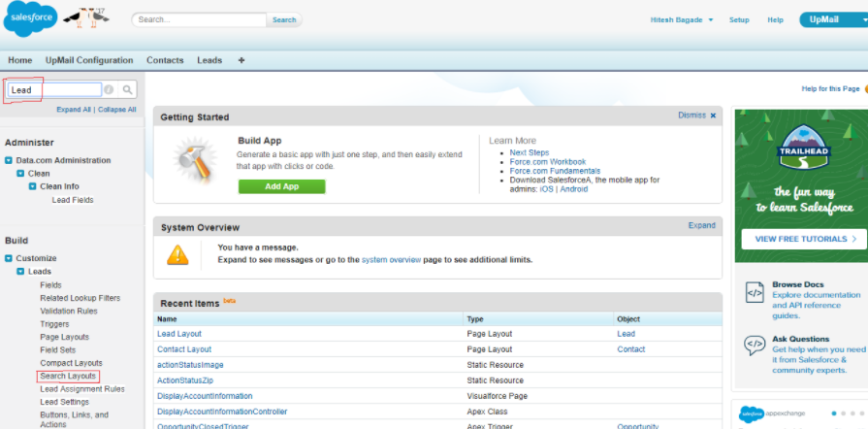Click VIEW FREE TUTORIALS button
The image size is (868, 429).
(x=806, y=239)
